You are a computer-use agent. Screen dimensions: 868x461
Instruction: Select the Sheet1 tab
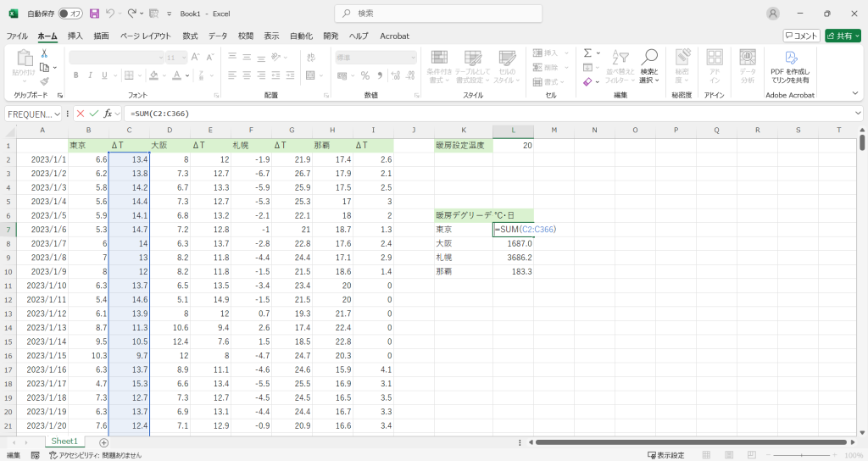[64, 442]
